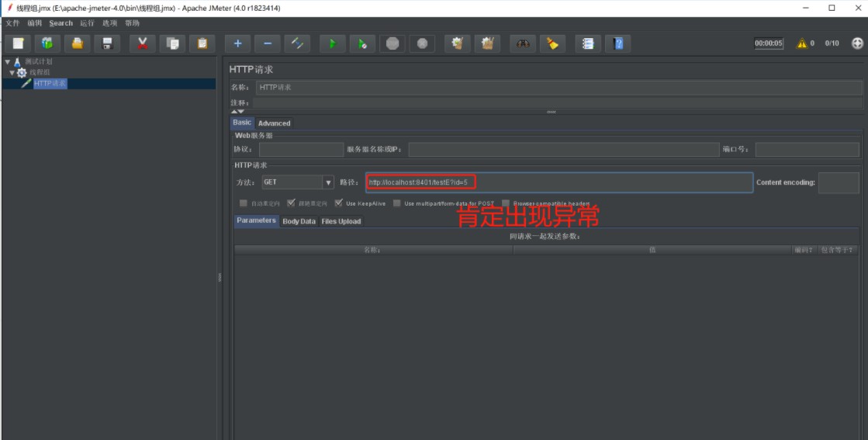Click the 包含等于? column header

[838, 250]
